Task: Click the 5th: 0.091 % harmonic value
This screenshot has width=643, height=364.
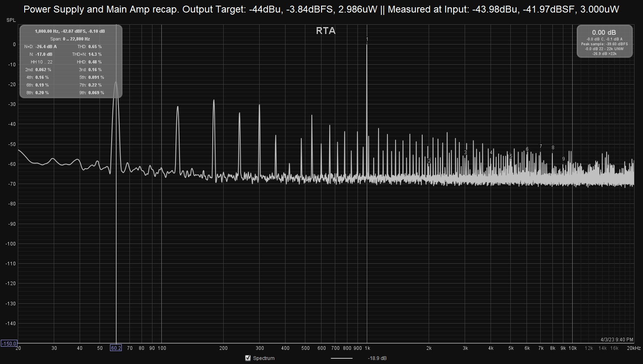Action: tap(91, 77)
